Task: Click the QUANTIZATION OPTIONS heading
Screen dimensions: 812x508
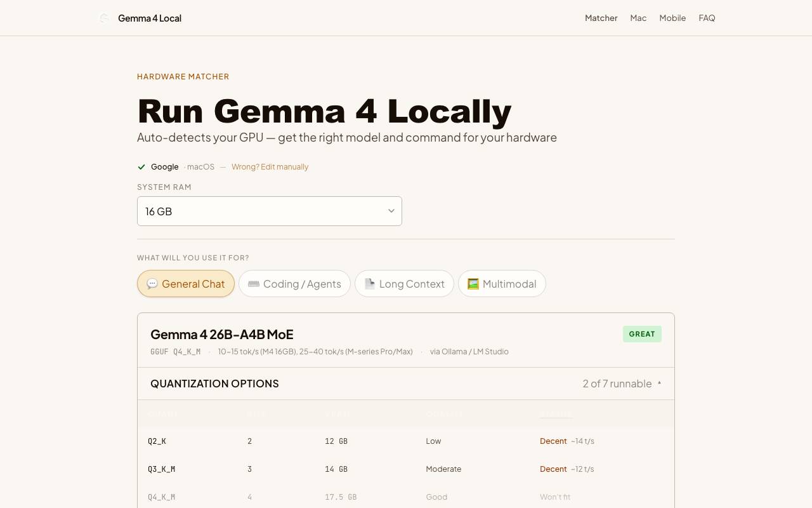Action: 214,384
